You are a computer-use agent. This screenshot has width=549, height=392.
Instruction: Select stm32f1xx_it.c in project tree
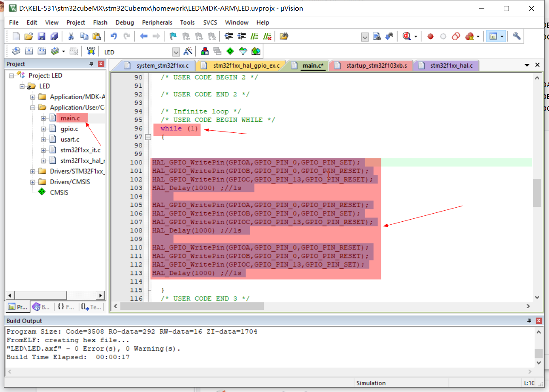pyautogui.click(x=80, y=150)
